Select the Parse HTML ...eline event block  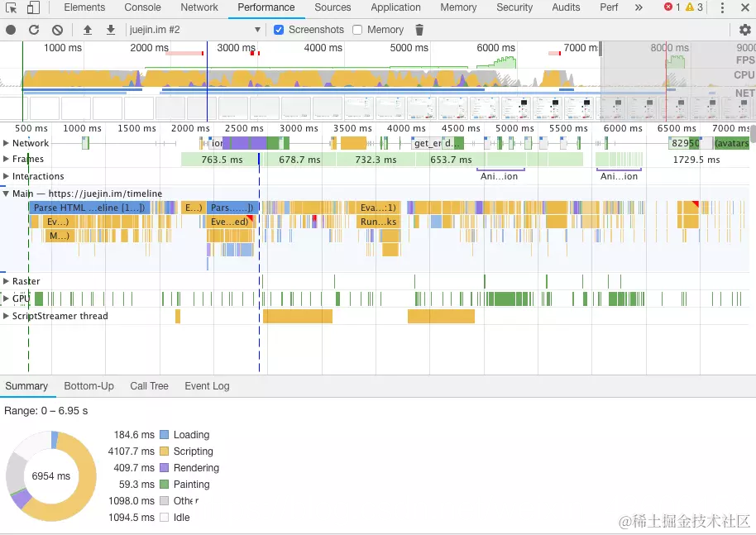click(89, 208)
